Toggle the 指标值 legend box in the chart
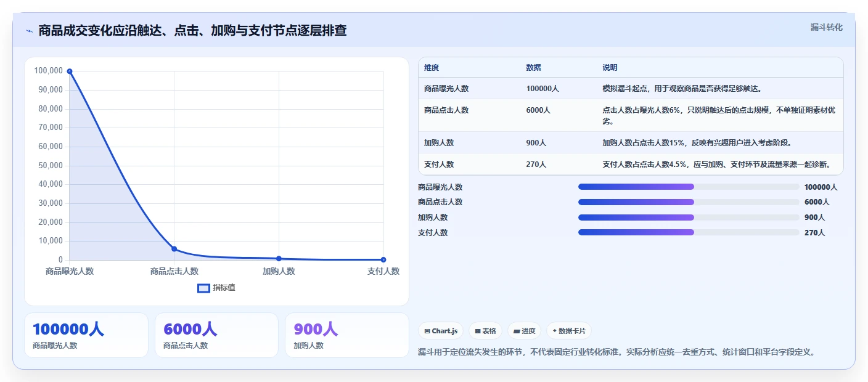 tap(203, 288)
